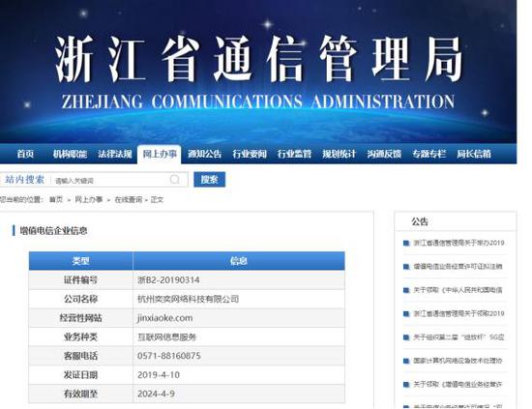
Task: Open the 规划统计 menu item
Action: pyautogui.click(x=339, y=154)
